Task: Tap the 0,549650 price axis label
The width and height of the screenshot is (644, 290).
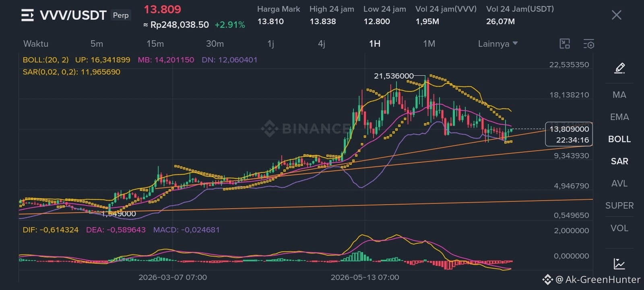Action: pos(571,215)
